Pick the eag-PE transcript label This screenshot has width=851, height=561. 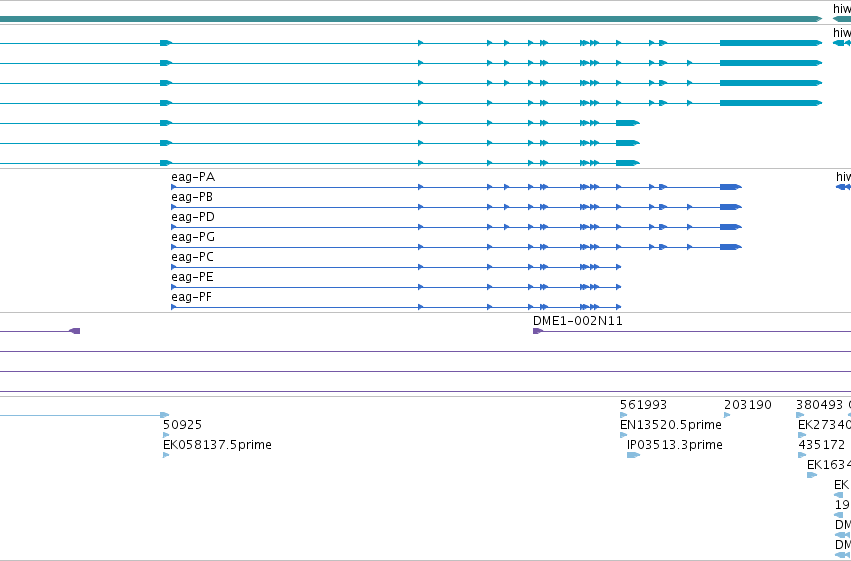click(x=192, y=277)
